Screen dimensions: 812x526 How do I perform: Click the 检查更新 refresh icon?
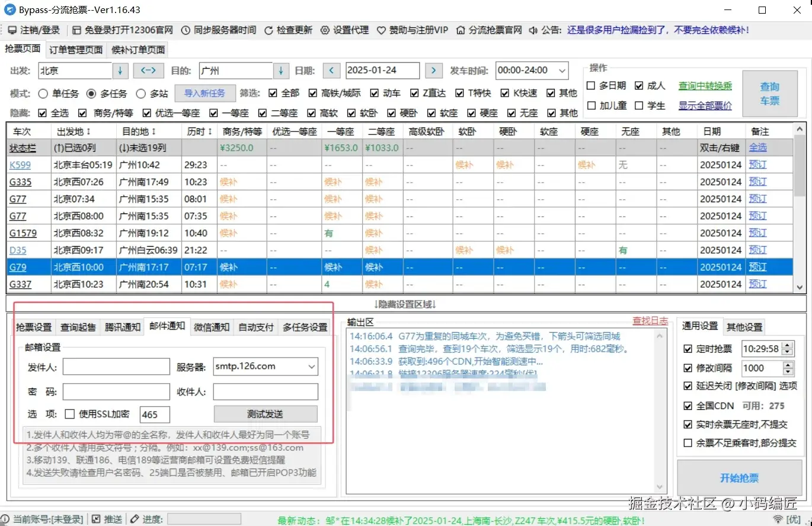pyautogui.click(x=268, y=30)
